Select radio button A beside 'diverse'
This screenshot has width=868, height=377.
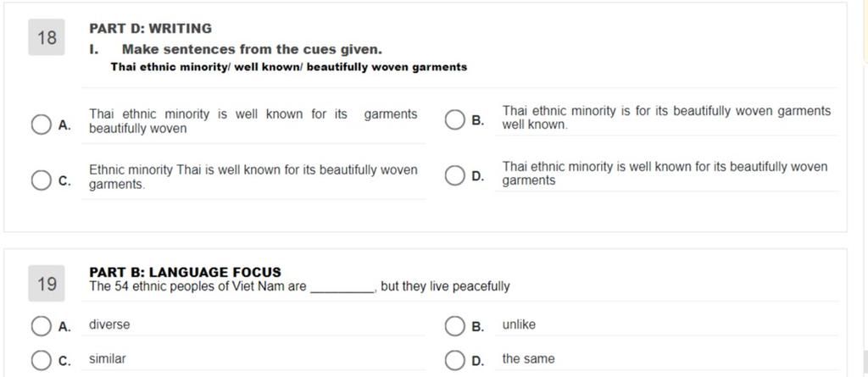click(41, 326)
